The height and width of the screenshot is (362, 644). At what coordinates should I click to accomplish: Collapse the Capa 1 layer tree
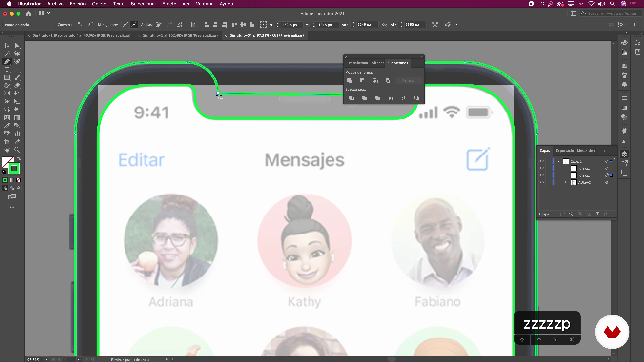[558, 161]
